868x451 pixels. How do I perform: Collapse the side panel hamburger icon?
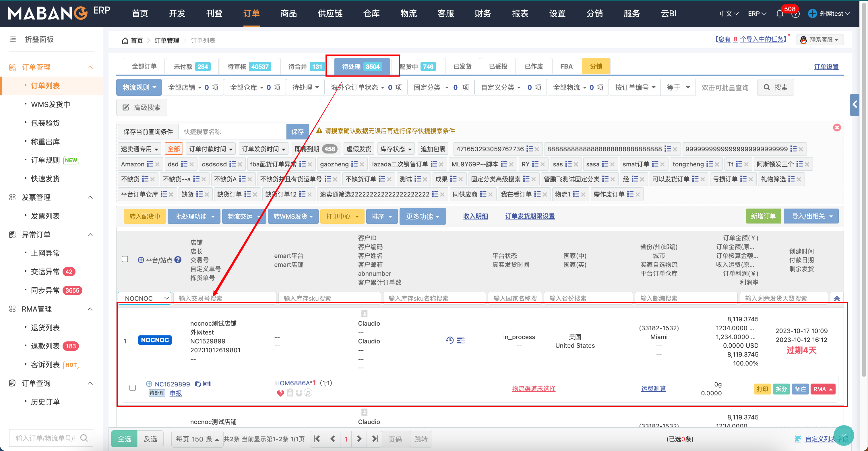(13, 39)
